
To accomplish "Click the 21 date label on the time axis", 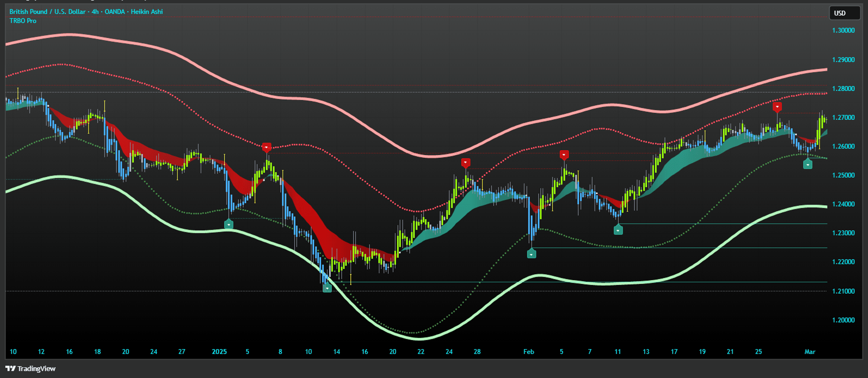I will (x=730, y=352).
